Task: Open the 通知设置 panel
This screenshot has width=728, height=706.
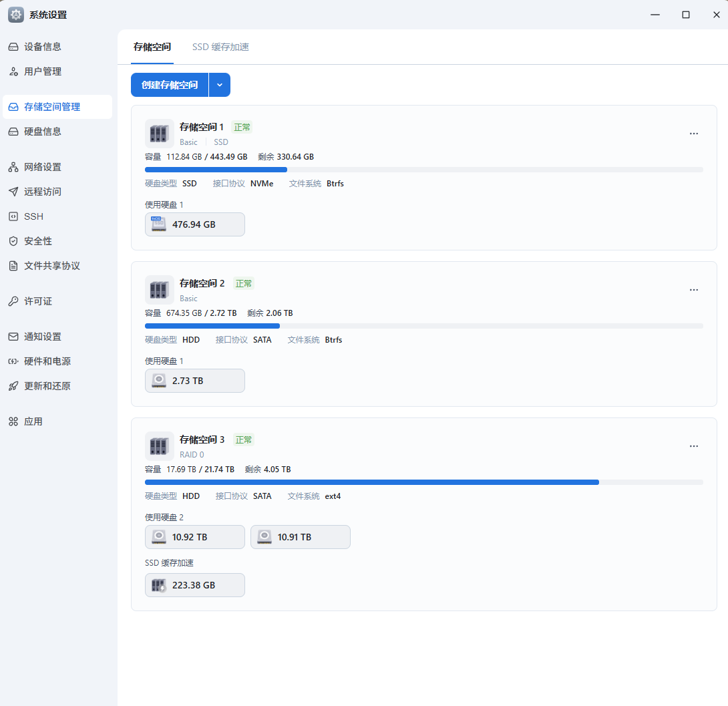Action: [x=44, y=337]
